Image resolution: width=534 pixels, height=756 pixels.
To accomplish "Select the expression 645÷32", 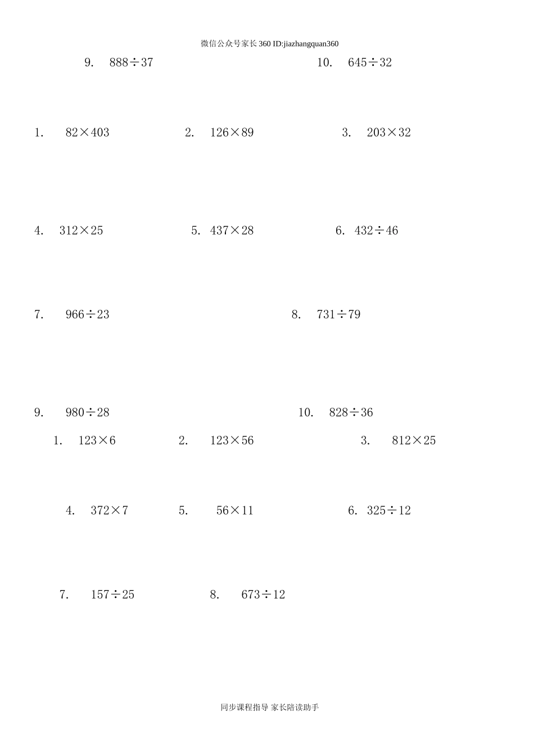I will click(x=370, y=62).
